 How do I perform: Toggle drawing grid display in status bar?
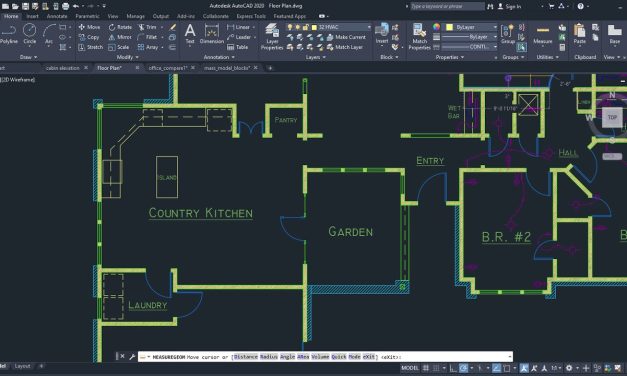(426, 368)
